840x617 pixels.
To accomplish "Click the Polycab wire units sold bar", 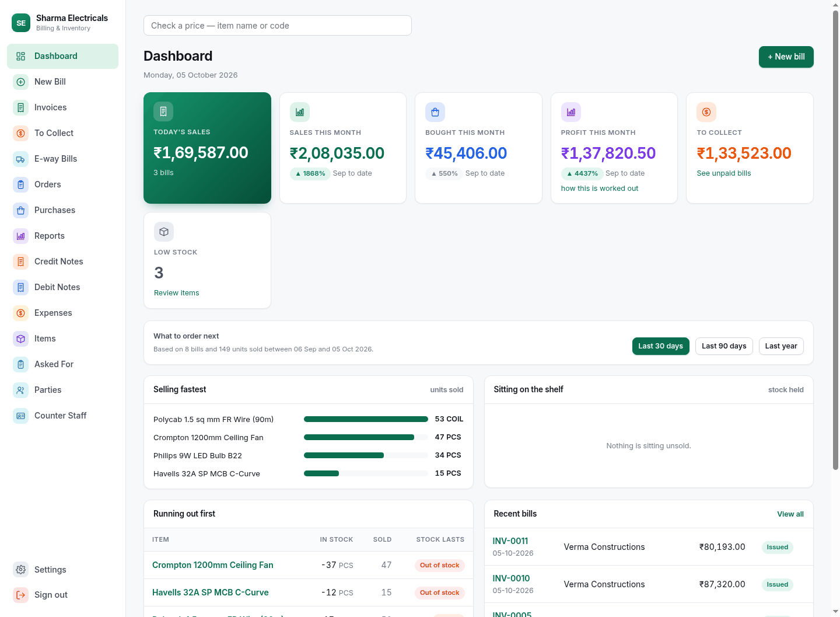I will coord(366,419).
